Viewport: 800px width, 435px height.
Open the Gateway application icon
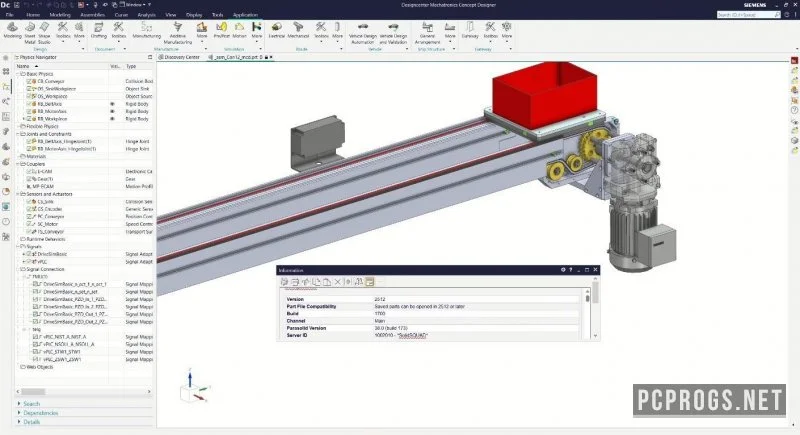pos(470,30)
